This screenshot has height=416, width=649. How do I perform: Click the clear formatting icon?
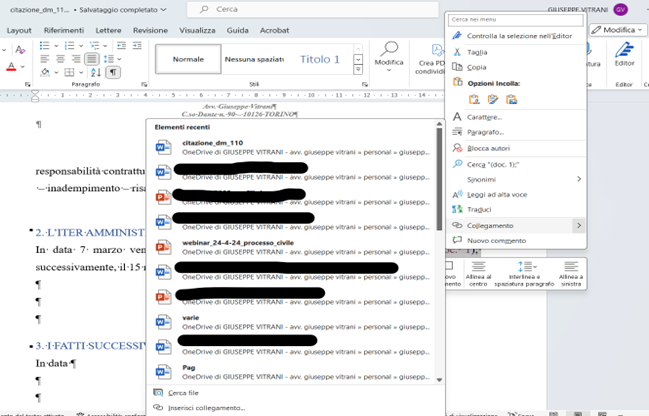point(20,50)
